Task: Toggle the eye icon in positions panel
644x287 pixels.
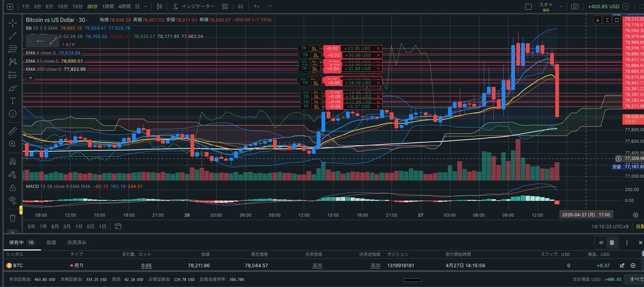Action: pyautogui.click(x=601, y=242)
